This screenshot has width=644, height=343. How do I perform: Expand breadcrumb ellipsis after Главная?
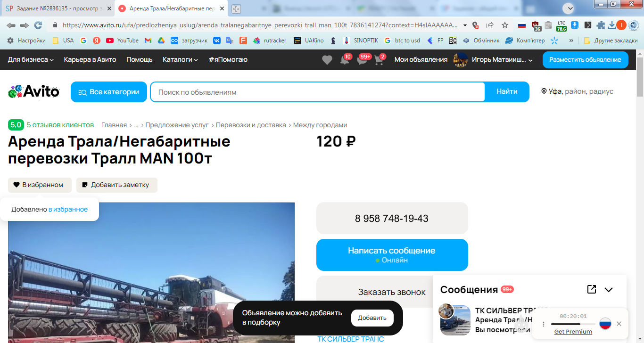pos(136,125)
